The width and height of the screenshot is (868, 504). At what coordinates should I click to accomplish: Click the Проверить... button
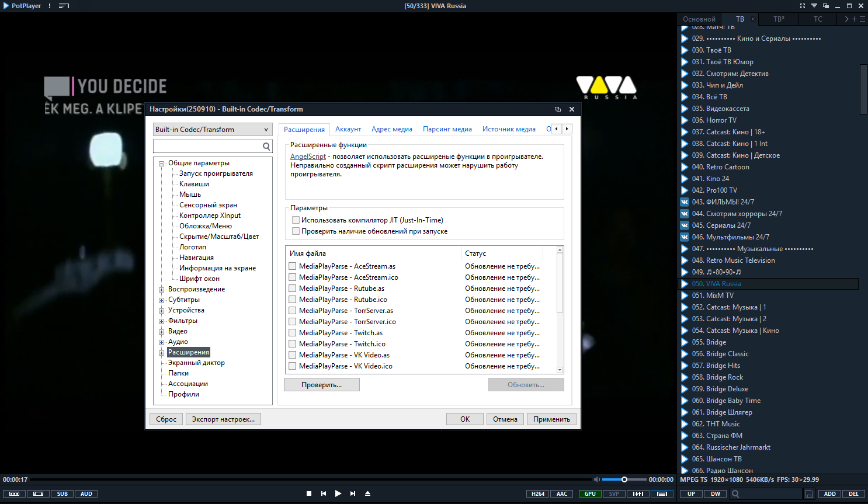321,385
